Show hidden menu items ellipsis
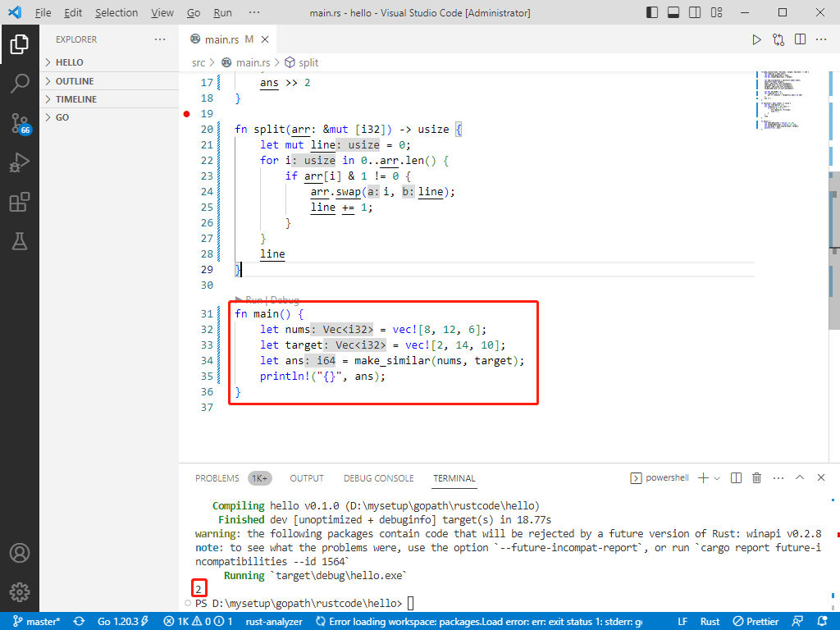The width and height of the screenshot is (840, 630). click(x=254, y=12)
